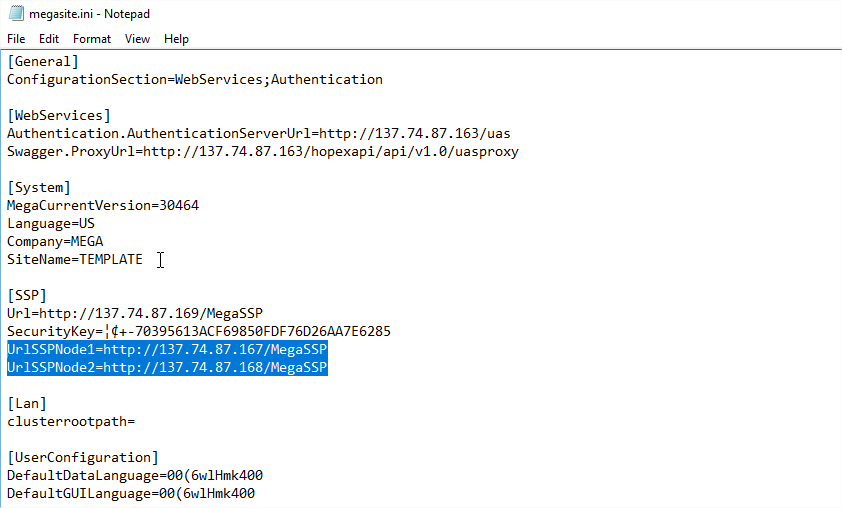The width and height of the screenshot is (842, 508).
Task: Open the Edit menu
Action: pos(49,39)
